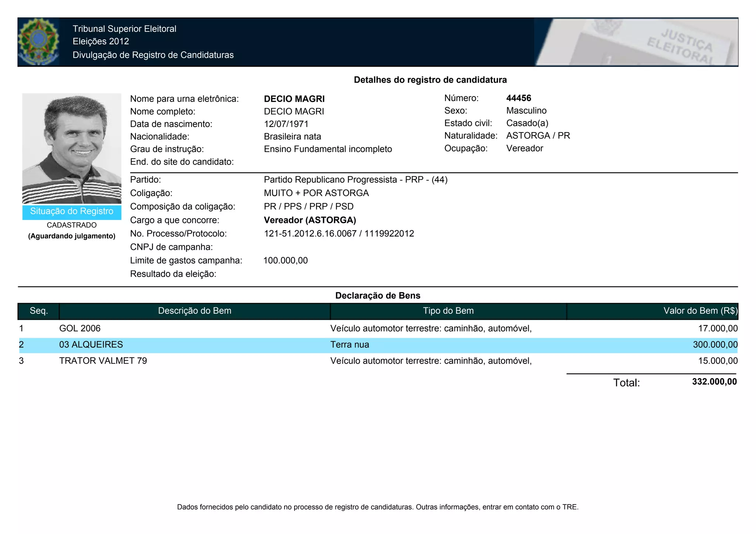
Task: Click the Descrição do Bem column header
Action: click(195, 311)
